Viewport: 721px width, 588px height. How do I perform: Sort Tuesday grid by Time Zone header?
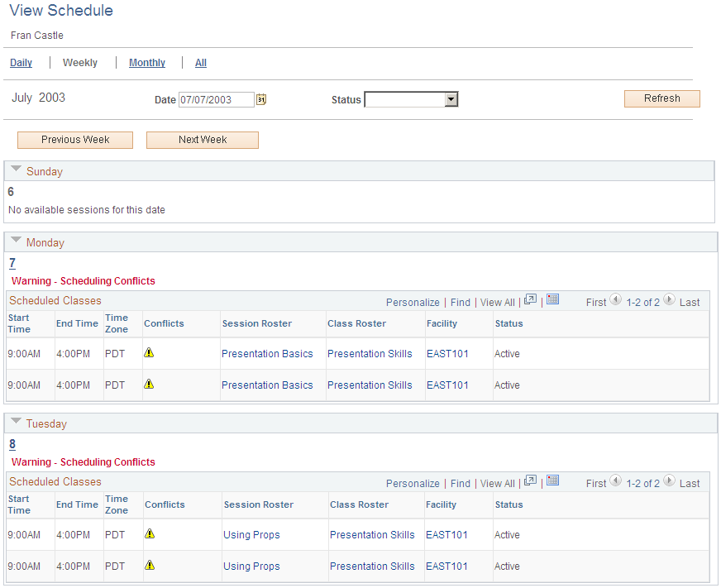point(117,504)
